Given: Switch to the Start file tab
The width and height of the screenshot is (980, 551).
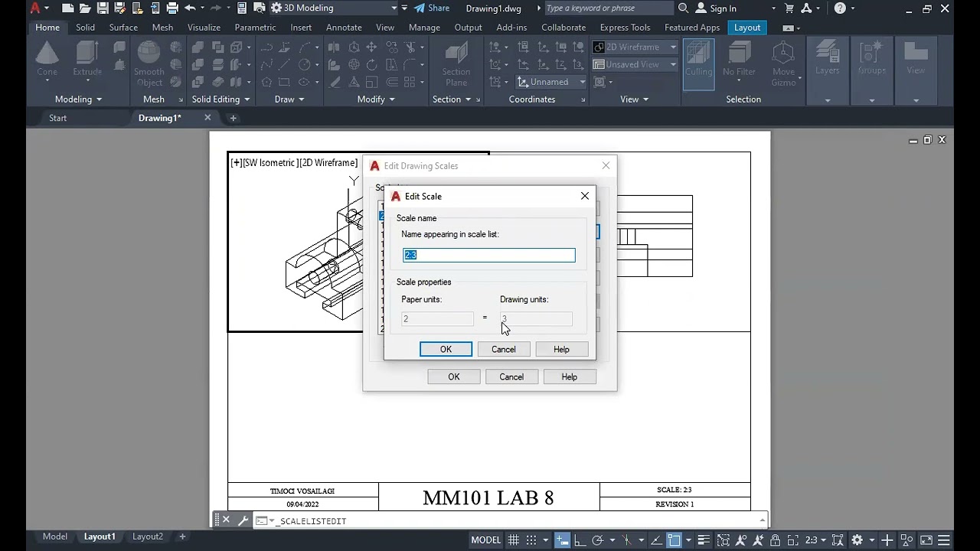Looking at the screenshot, I should [x=57, y=118].
